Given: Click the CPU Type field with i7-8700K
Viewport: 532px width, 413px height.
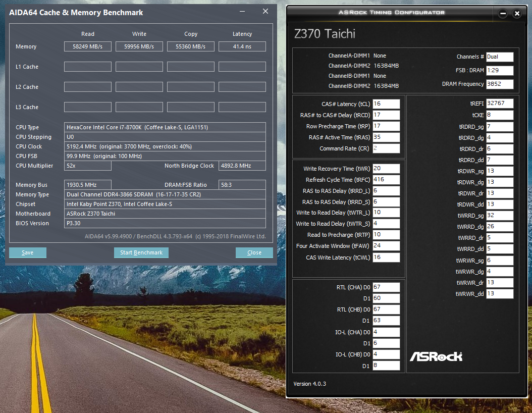Looking at the screenshot, I should (x=165, y=127).
